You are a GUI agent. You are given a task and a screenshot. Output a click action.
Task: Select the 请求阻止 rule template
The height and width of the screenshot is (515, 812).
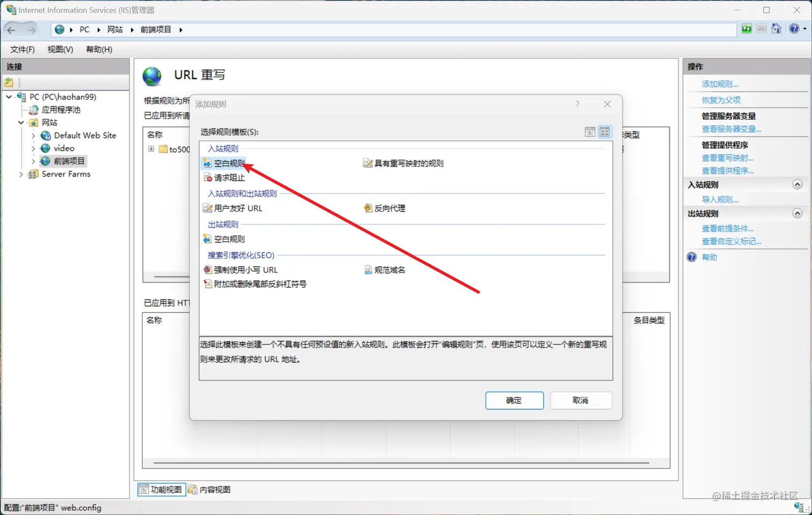224,178
